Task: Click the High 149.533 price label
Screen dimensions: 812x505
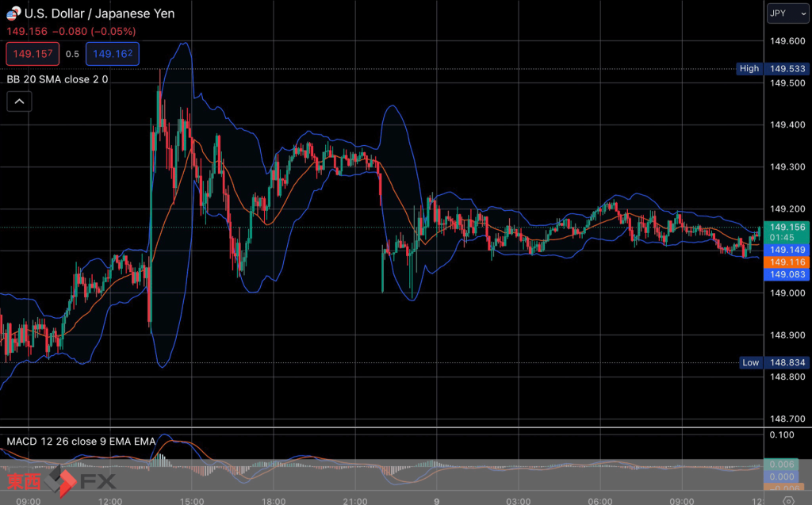Action: pos(772,69)
